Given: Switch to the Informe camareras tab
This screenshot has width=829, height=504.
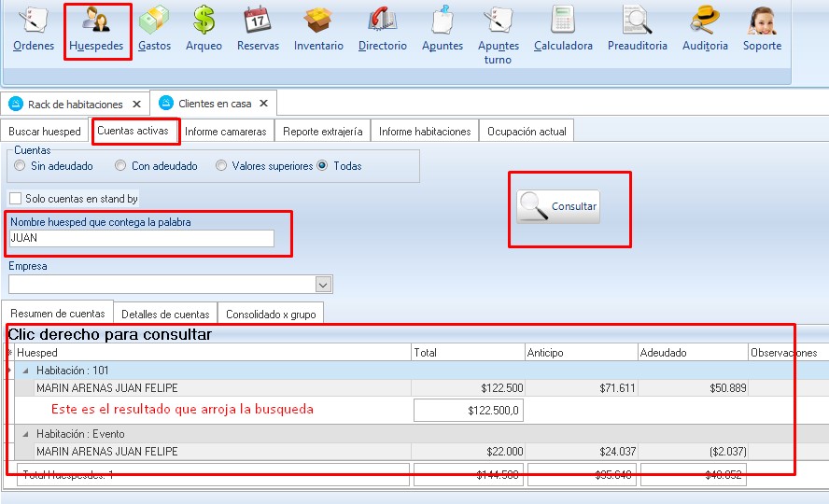Looking at the screenshot, I should [x=225, y=132].
